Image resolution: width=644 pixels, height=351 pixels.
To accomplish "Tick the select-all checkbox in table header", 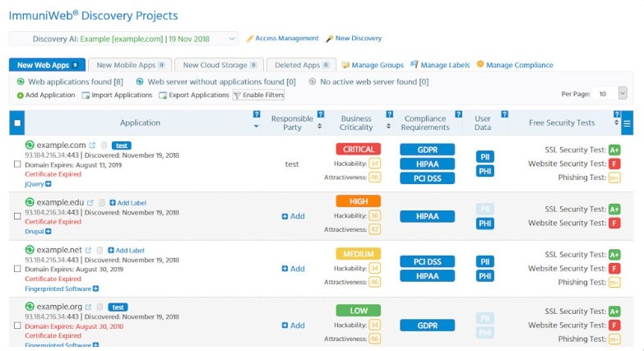I will point(17,123).
